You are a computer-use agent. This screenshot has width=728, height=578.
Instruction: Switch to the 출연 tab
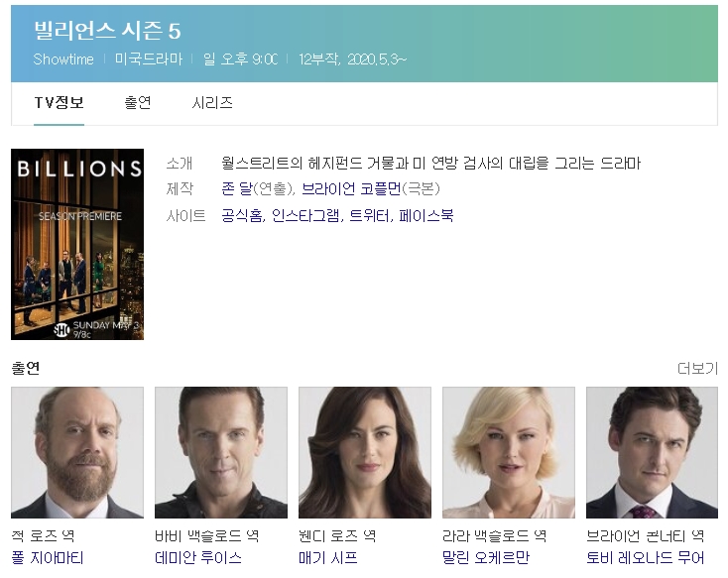138,102
